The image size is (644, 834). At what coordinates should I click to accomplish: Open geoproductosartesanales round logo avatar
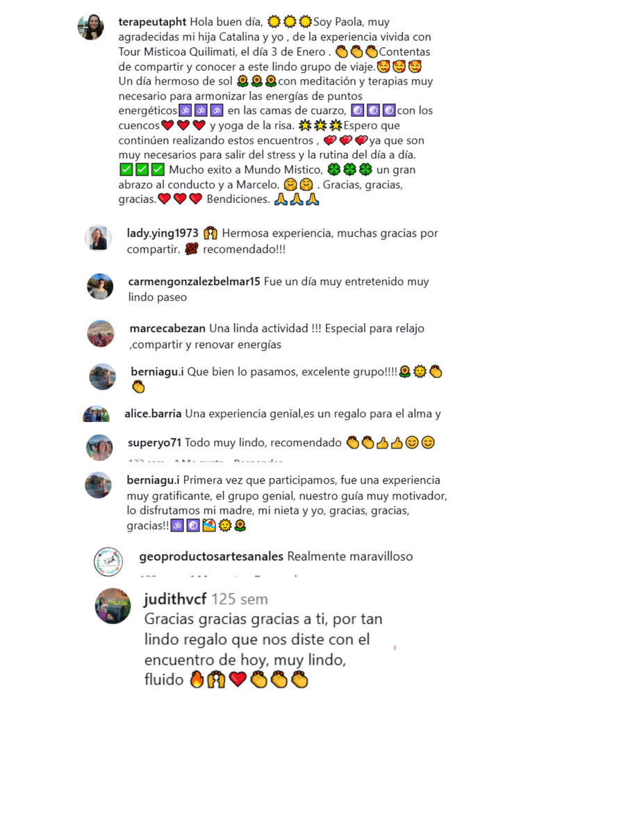[108, 562]
